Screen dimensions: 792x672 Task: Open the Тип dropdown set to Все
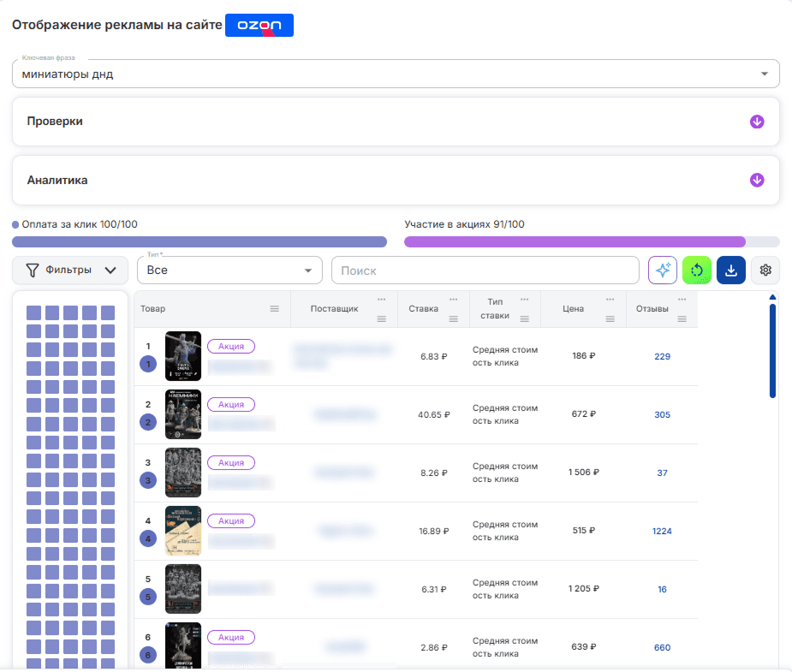pos(229,271)
